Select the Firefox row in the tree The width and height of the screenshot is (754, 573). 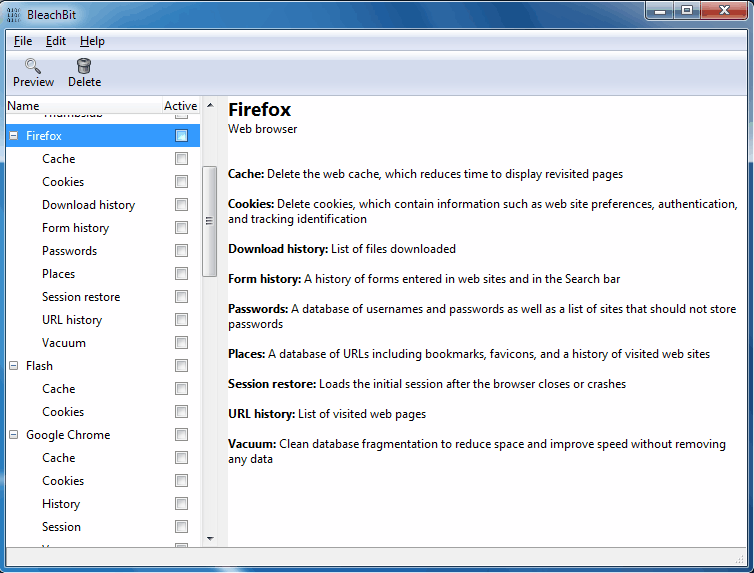coord(103,136)
